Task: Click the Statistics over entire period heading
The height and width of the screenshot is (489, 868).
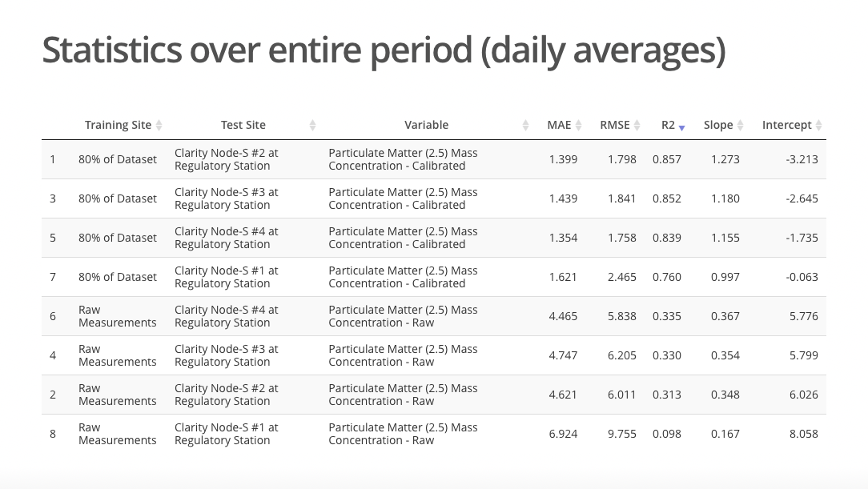Action: [x=384, y=50]
